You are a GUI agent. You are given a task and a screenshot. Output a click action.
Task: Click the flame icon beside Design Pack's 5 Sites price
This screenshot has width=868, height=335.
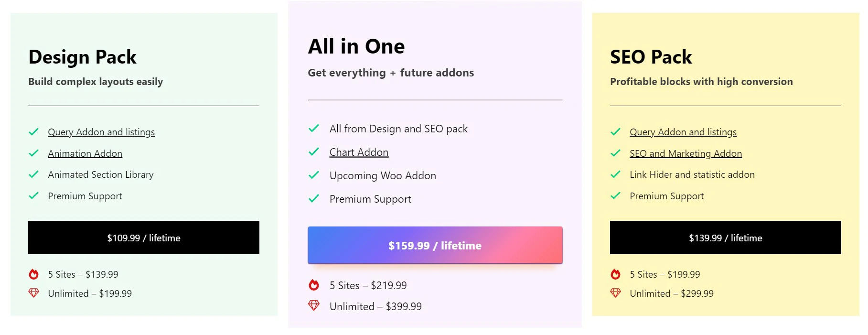33,274
